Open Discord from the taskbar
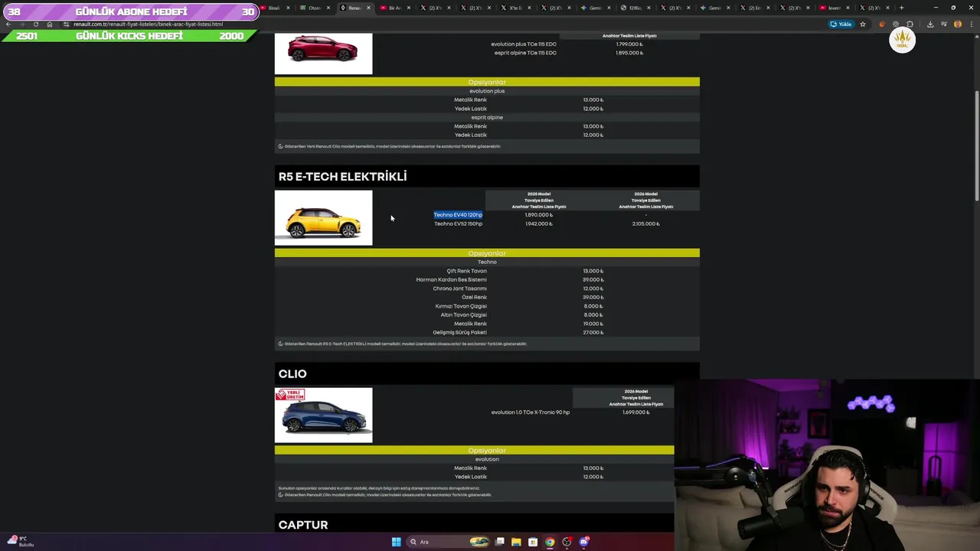This screenshot has height=551, width=980. [584, 542]
